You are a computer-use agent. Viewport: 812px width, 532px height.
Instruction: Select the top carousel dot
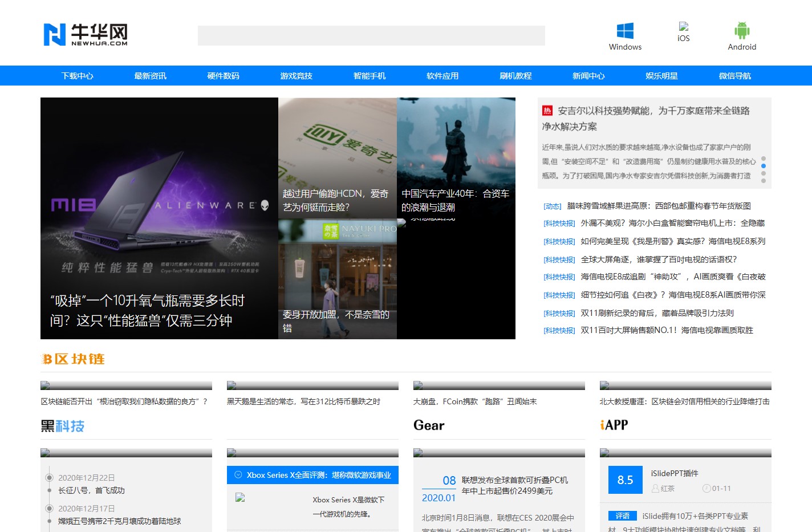[x=764, y=159]
